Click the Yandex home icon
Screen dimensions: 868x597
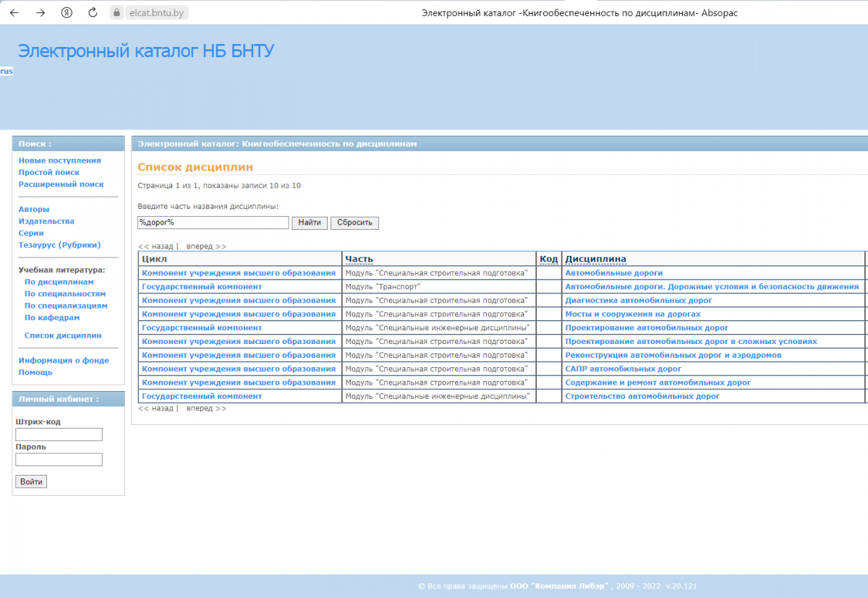coord(67,12)
